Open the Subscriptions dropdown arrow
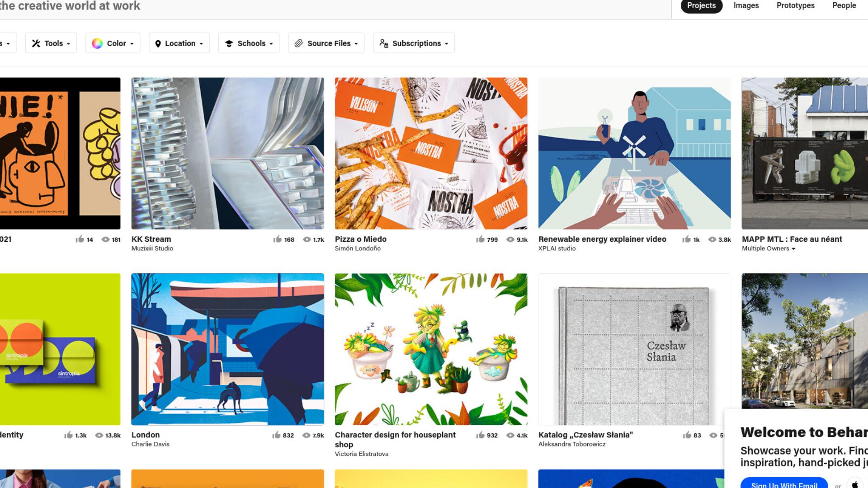The image size is (868, 488). coord(447,44)
